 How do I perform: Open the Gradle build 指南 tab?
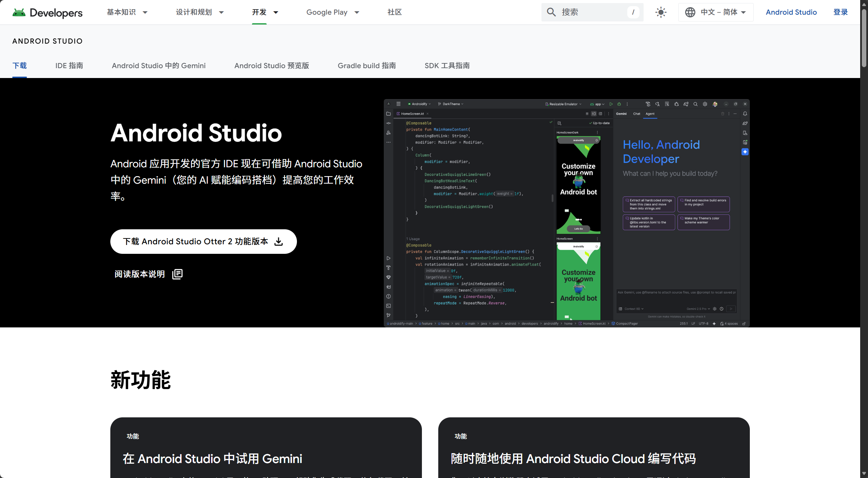coord(366,65)
